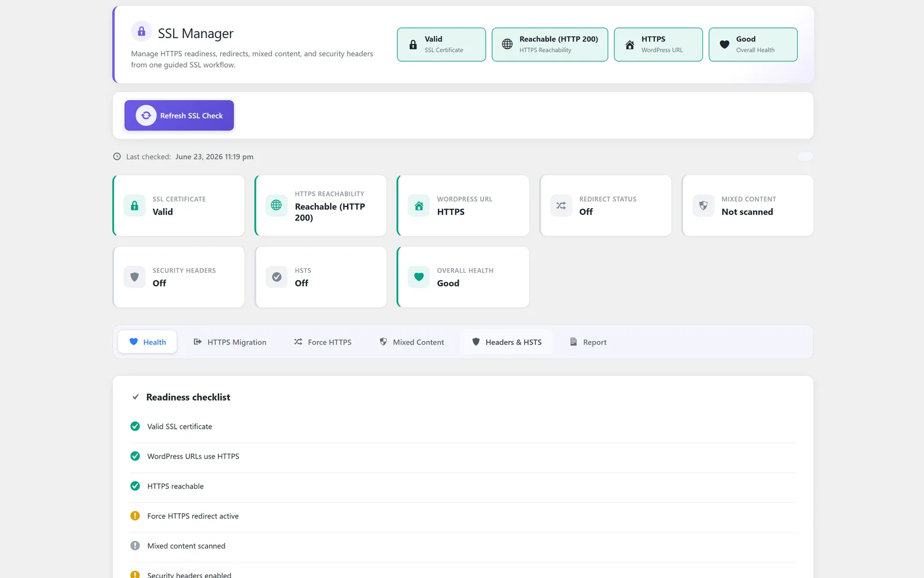Switch to the HTTPS Migration tab
924x578 pixels.
point(230,342)
